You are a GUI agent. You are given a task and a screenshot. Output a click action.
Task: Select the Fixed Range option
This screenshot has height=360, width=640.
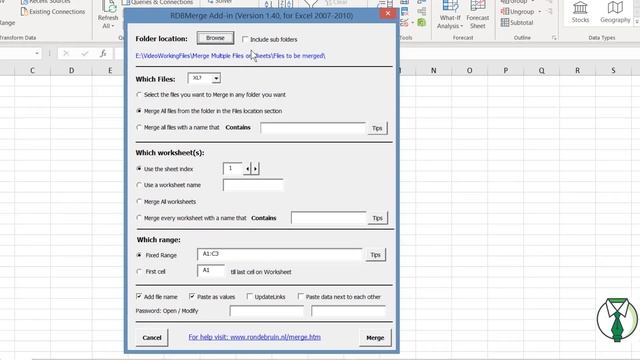click(139, 255)
